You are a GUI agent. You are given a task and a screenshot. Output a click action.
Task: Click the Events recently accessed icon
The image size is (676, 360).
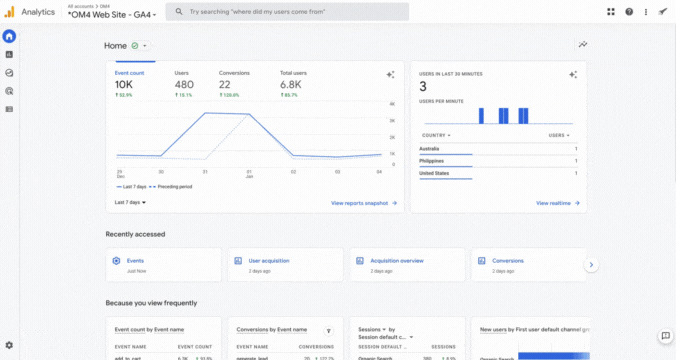point(116,261)
